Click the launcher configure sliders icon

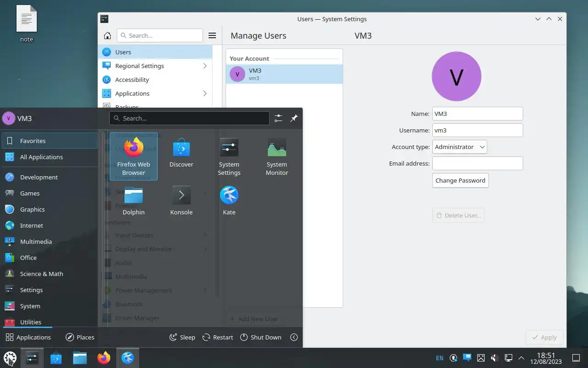[x=278, y=118]
